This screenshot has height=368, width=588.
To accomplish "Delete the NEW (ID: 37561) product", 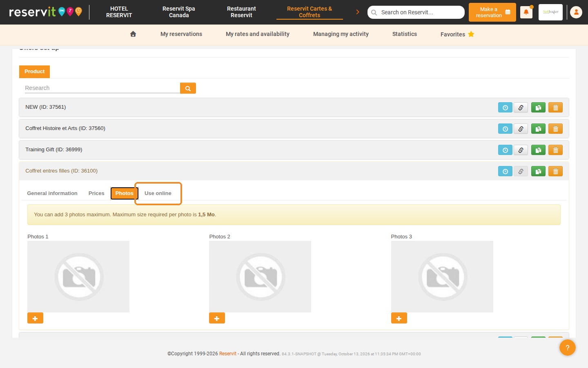I will (x=555, y=108).
